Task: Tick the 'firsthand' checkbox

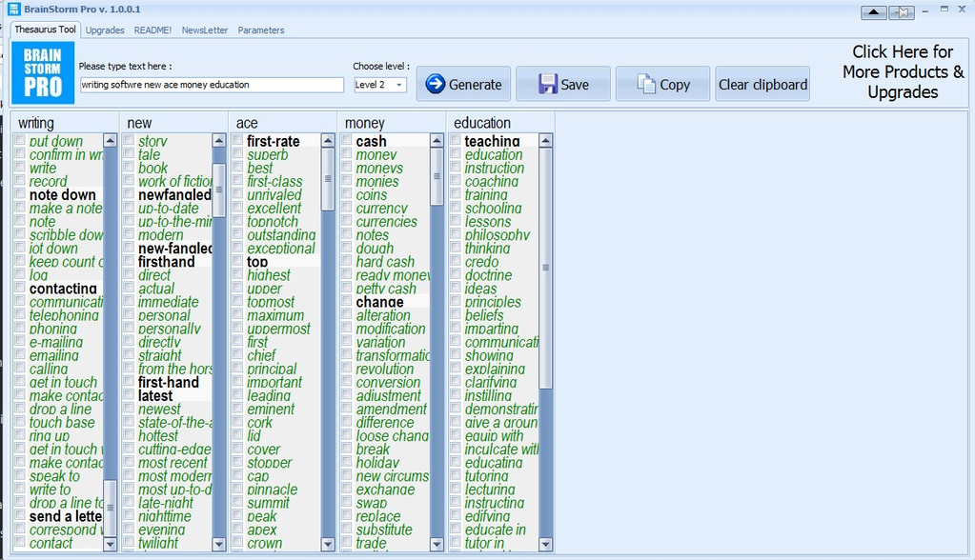Action: coord(130,261)
